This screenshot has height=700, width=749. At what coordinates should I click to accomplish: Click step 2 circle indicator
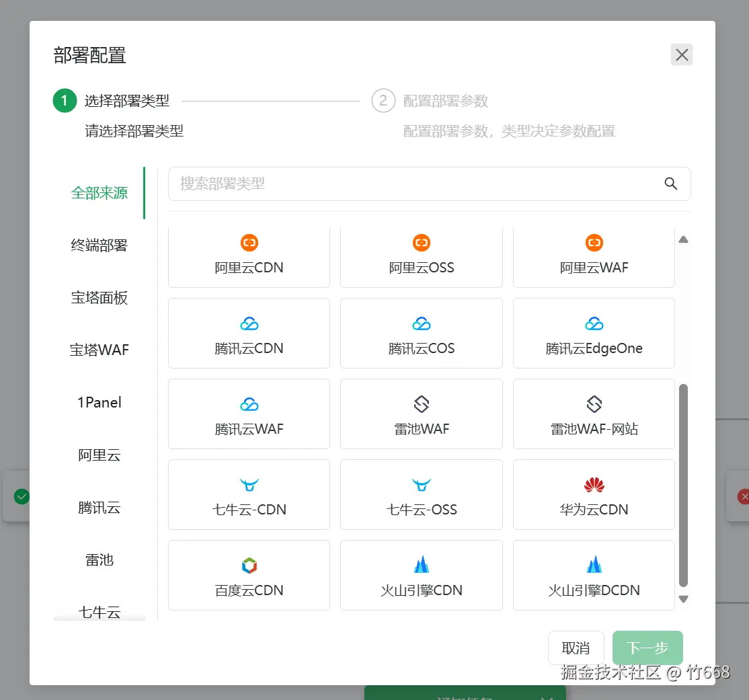pos(383,101)
